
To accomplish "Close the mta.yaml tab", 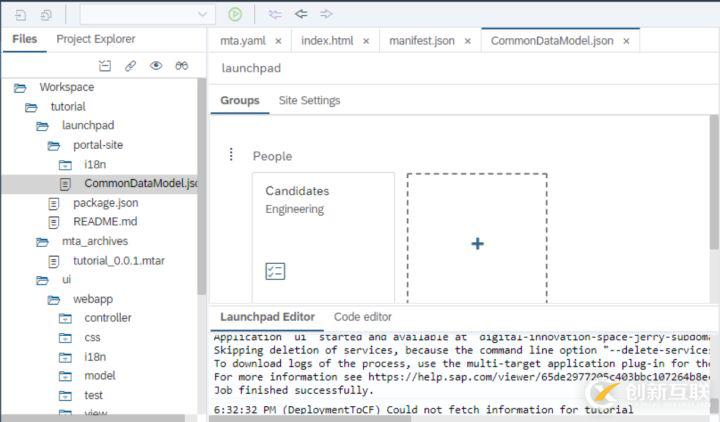I will (278, 41).
